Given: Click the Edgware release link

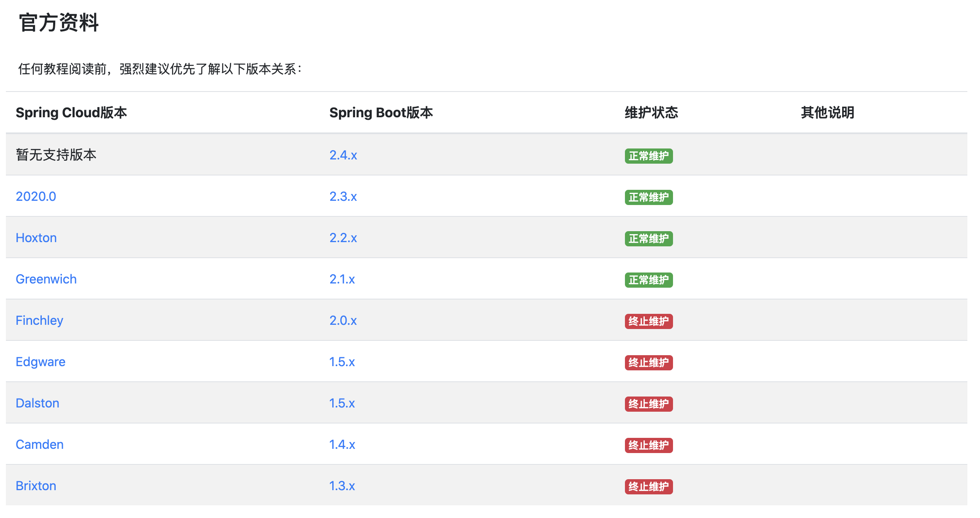Looking at the screenshot, I should (40, 362).
